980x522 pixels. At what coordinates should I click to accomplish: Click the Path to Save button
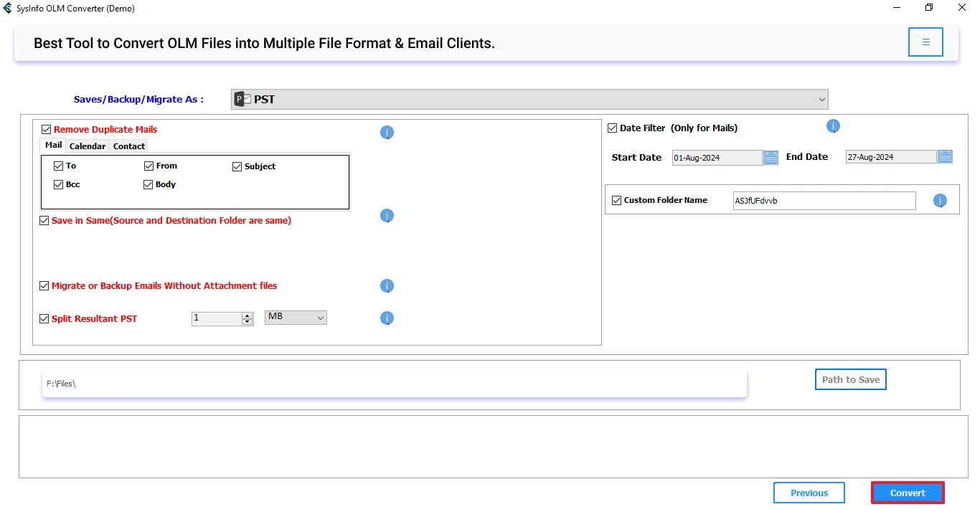(x=850, y=380)
